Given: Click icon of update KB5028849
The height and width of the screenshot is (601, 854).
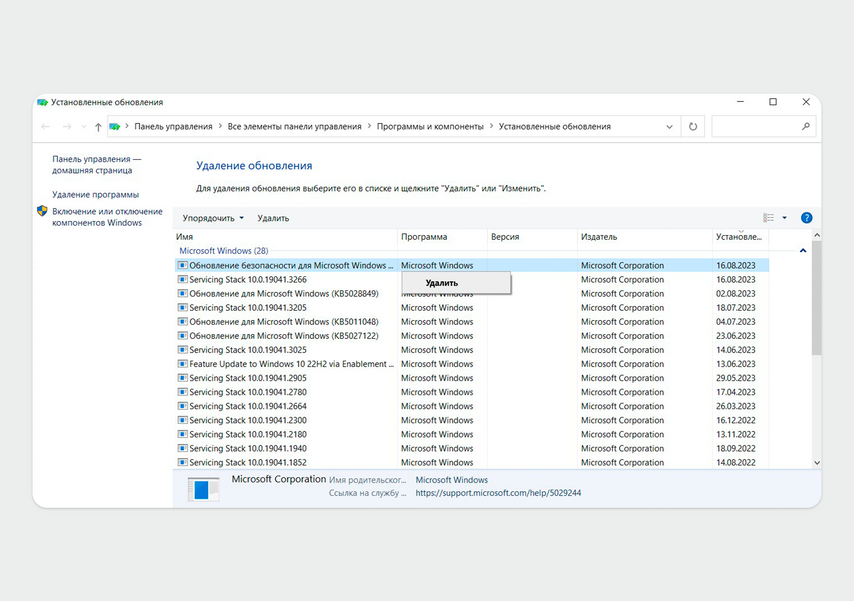Looking at the screenshot, I should pyautogui.click(x=182, y=294).
